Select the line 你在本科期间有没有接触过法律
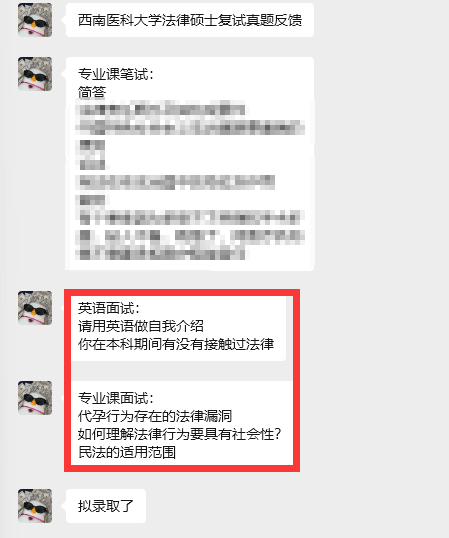The height and width of the screenshot is (538, 449). point(176,344)
